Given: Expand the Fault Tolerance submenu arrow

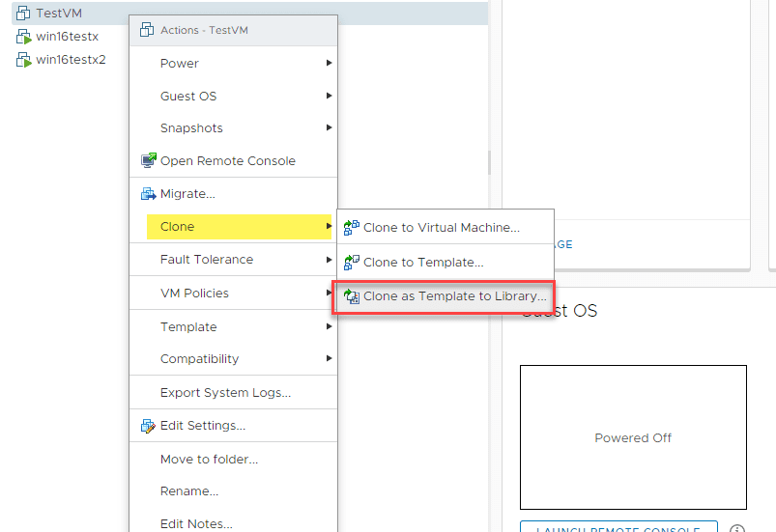Looking at the screenshot, I should [329, 260].
